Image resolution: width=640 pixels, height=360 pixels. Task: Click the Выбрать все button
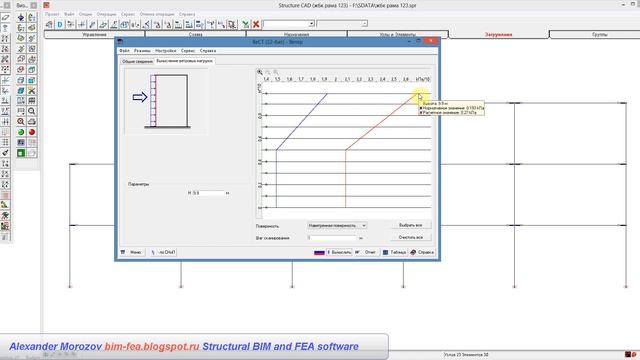pos(410,225)
